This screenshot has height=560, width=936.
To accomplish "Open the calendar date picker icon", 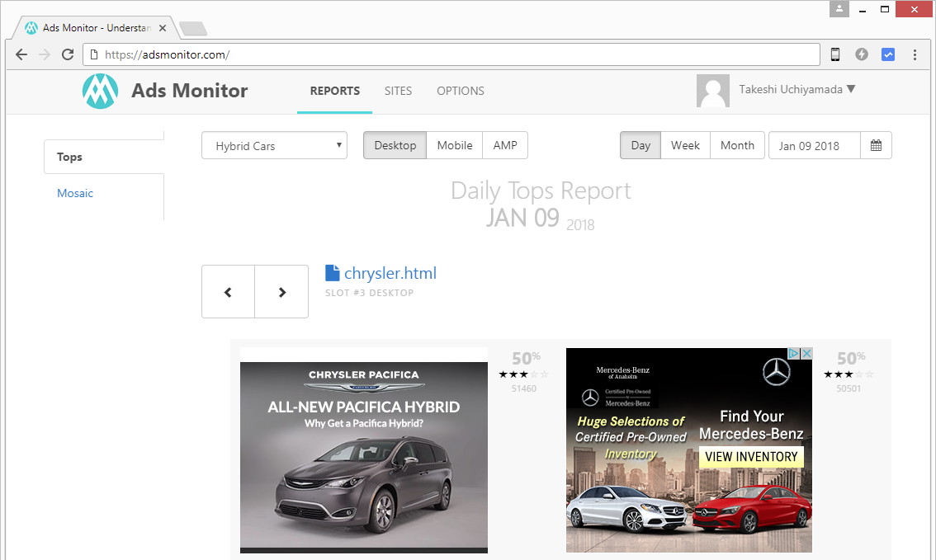I will (876, 145).
